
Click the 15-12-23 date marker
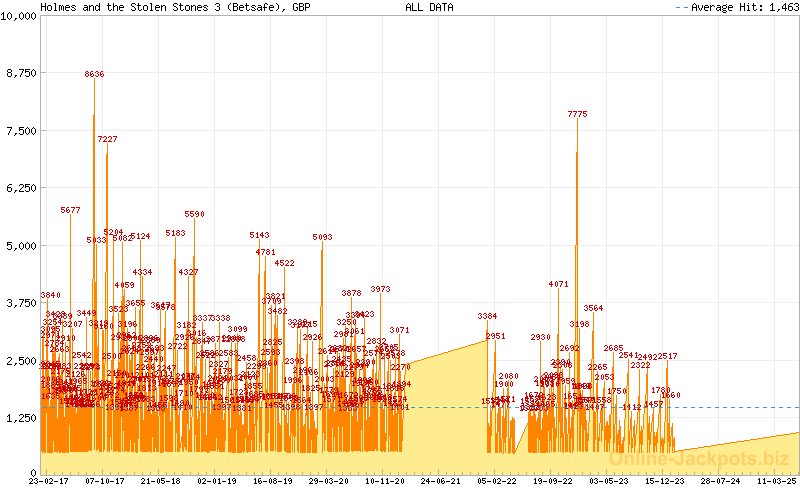click(x=664, y=481)
